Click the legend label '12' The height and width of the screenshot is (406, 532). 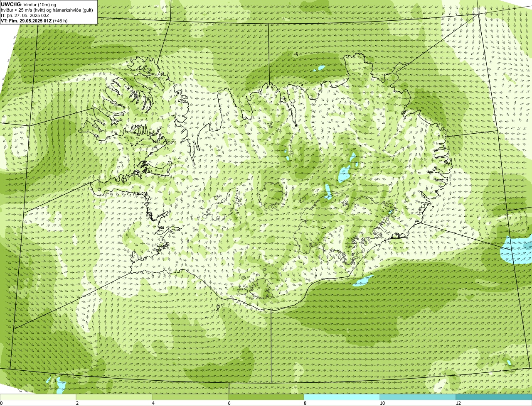[x=458, y=403]
